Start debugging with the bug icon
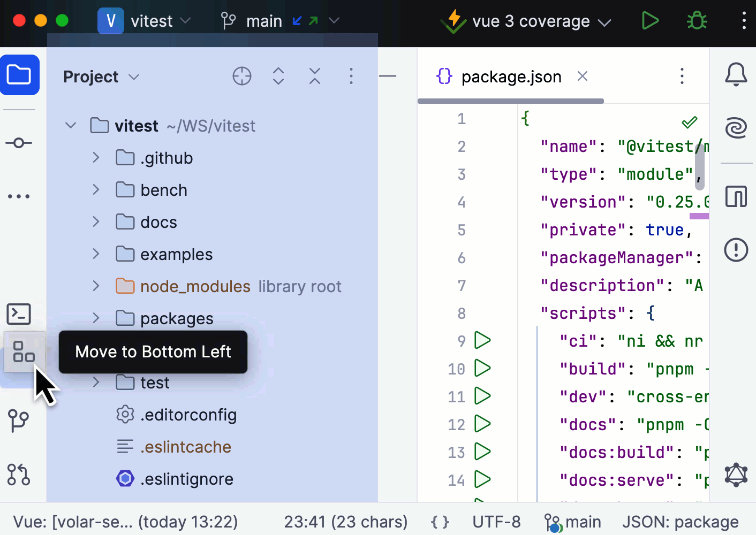Screen dimensions: 756x535 coord(697,21)
